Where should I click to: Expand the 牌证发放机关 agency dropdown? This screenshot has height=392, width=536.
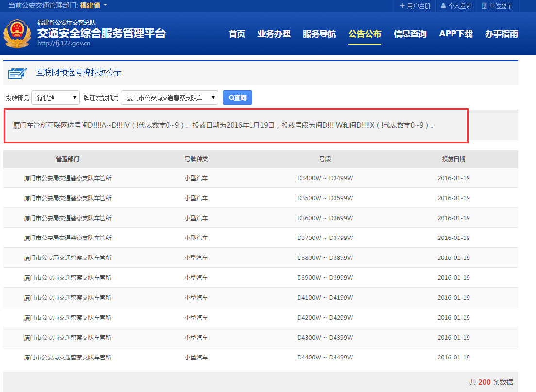[169, 97]
